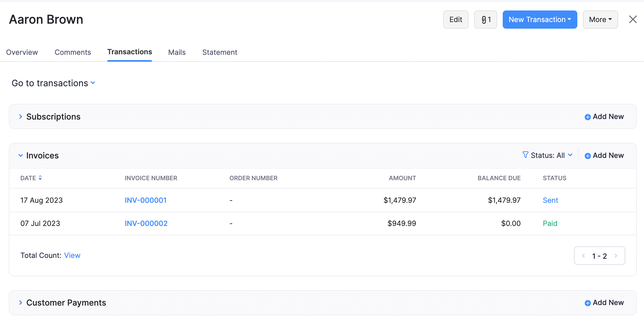644x318 pixels.
Task: Go to previous page of invoices
Action: pos(583,255)
